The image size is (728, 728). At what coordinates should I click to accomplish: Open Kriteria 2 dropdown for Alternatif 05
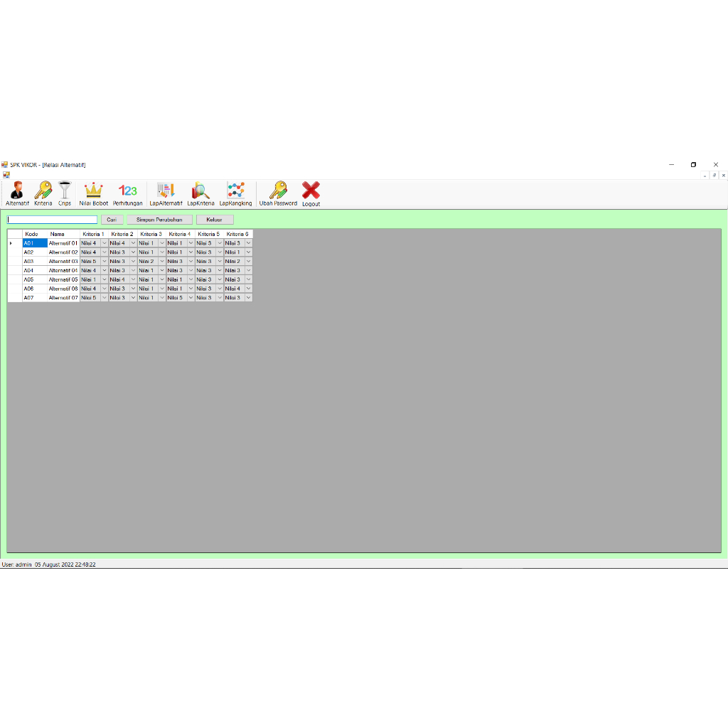pyautogui.click(x=133, y=279)
